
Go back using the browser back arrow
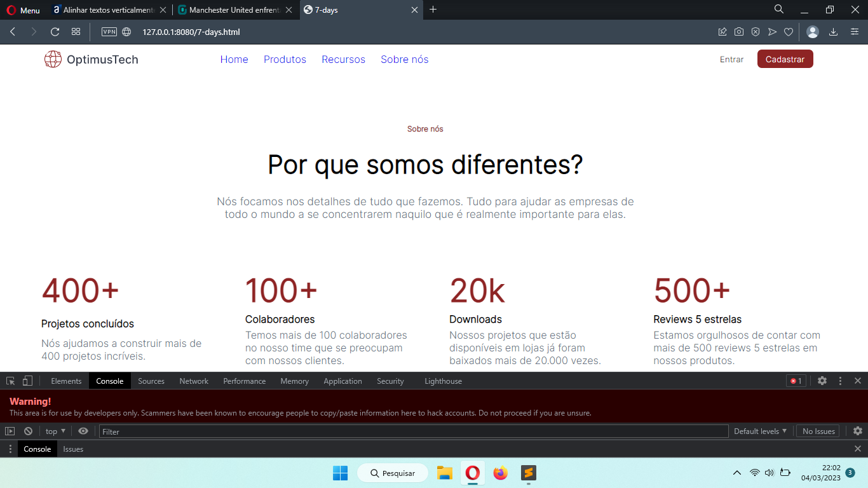click(13, 32)
